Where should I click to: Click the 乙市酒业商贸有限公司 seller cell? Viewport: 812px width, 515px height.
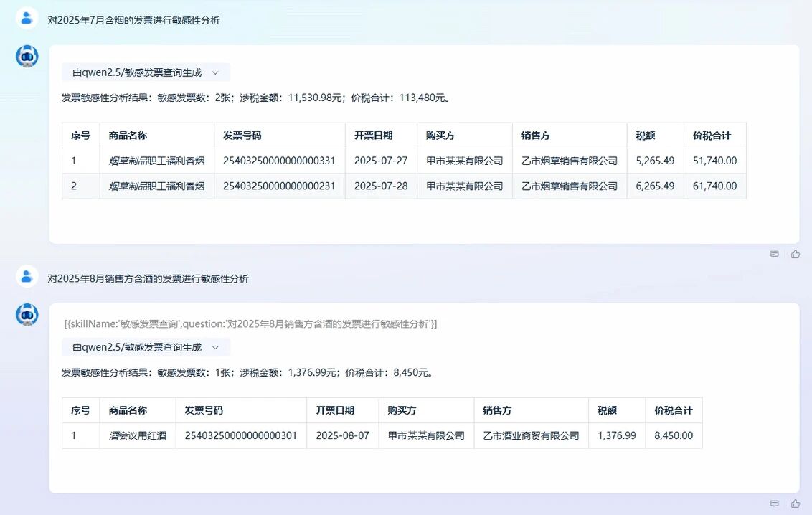tap(530, 435)
